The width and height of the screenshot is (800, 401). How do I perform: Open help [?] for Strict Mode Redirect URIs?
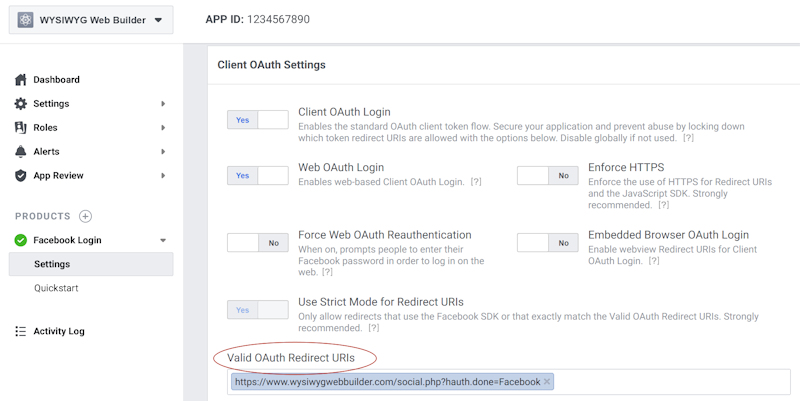point(373,328)
